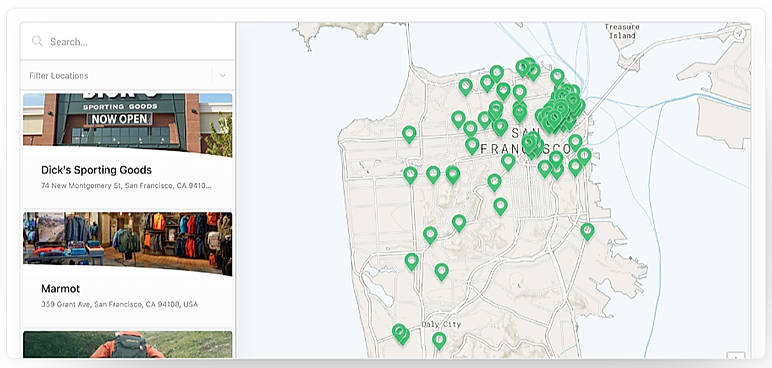The height and width of the screenshot is (368, 772).
Task: Click the Dick's Sporting Goods address text
Action: pyautogui.click(x=127, y=186)
